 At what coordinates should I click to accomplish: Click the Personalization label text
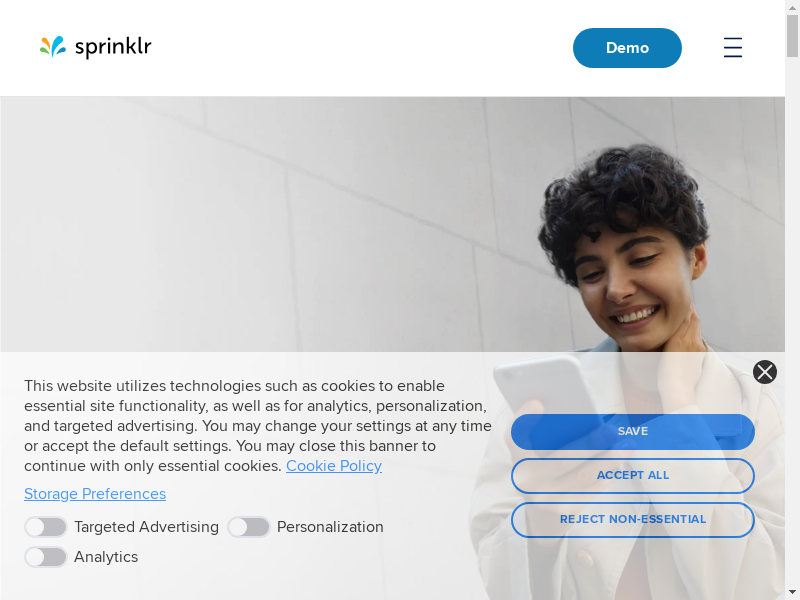(330, 527)
